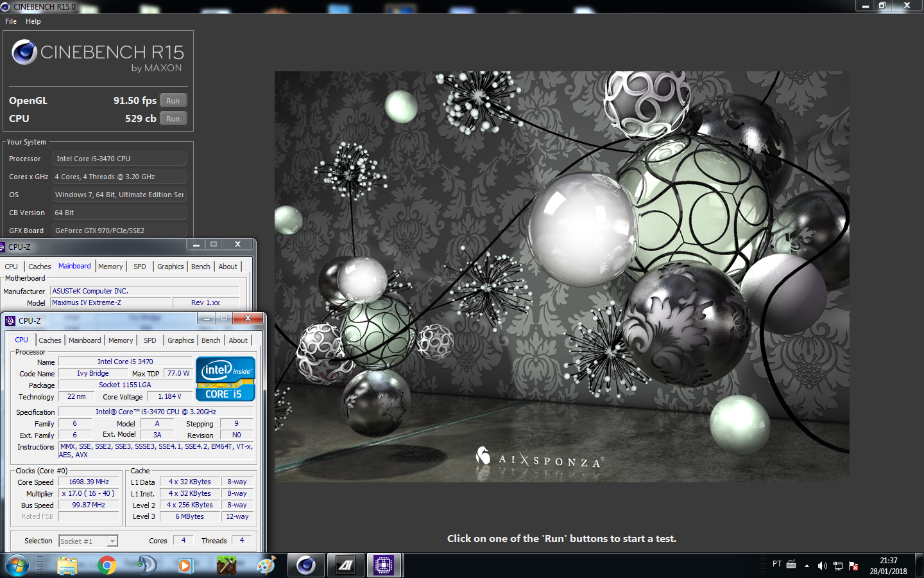Click the front CPU-Z window title icon
Viewport: 924px width, 578px height.
pos(10,320)
